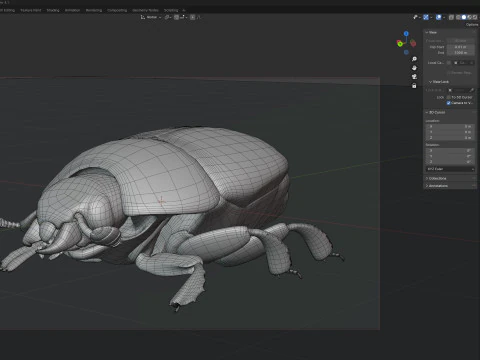The height and width of the screenshot is (360, 480).
Task: Open the pivot point dropdown
Action: pos(168,17)
